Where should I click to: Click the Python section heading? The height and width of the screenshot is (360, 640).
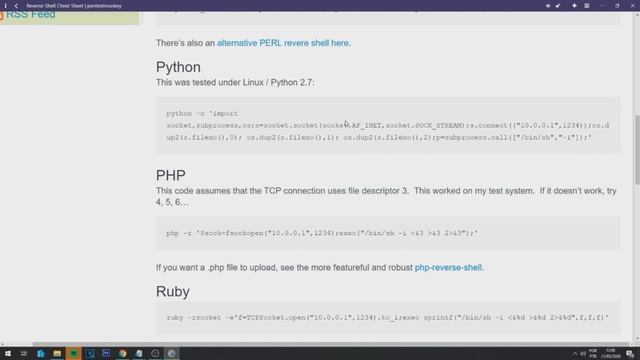[x=178, y=67]
